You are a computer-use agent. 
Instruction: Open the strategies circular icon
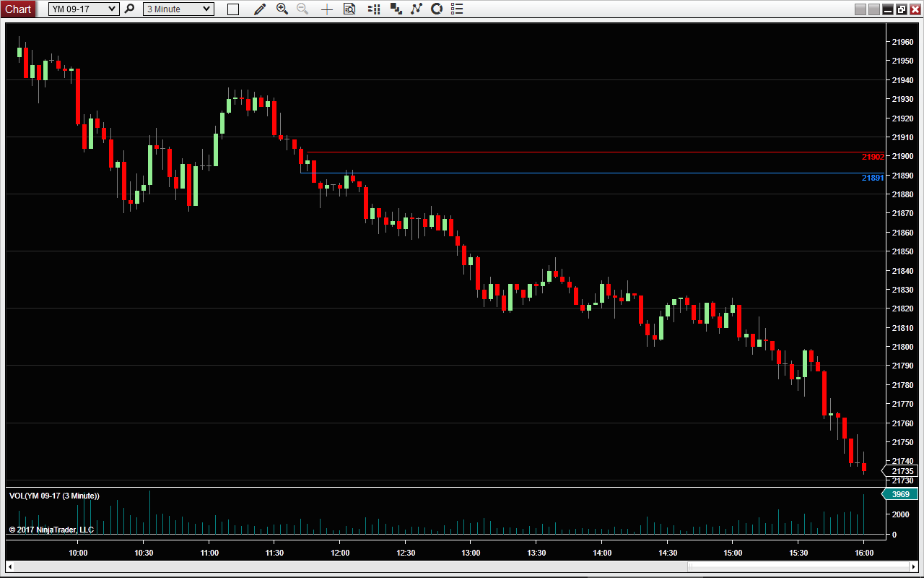pyautogui.click(x=436, y=9)
